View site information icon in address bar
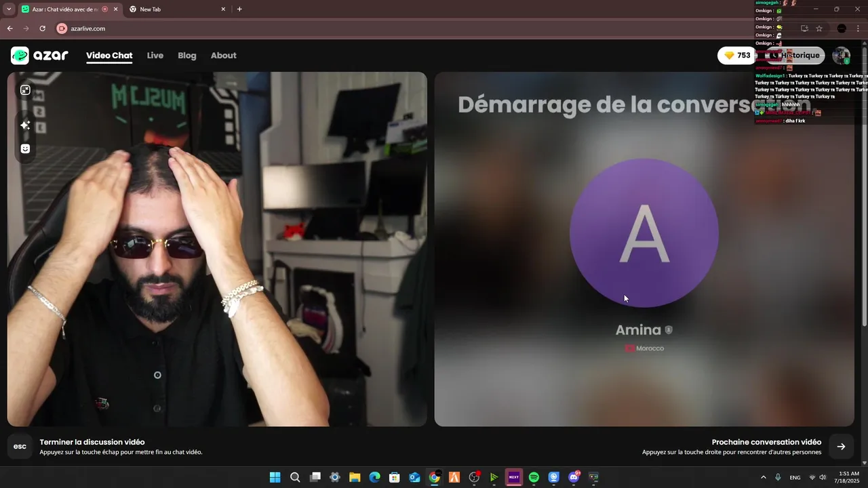This screenshot has height=488, width=868. 62,28
